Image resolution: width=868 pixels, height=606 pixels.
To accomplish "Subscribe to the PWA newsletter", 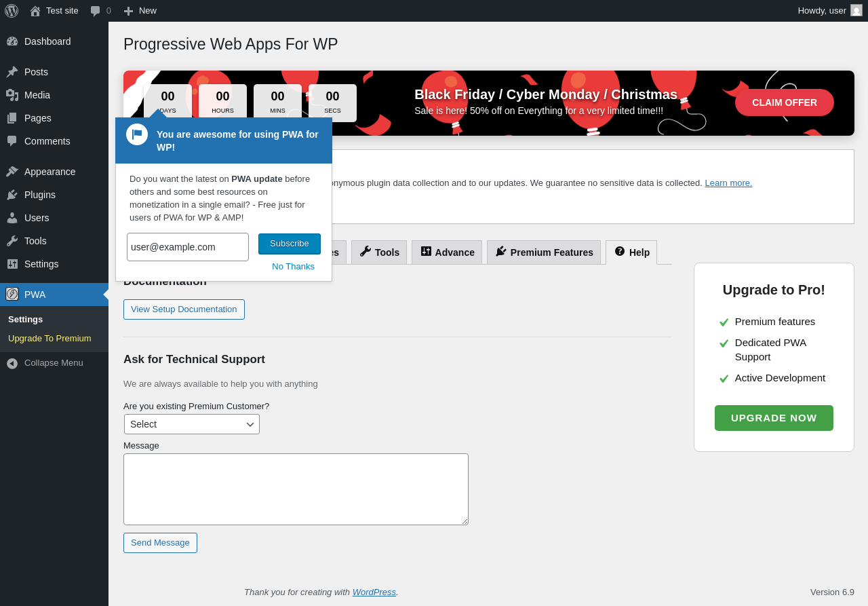I will [290, 244].
